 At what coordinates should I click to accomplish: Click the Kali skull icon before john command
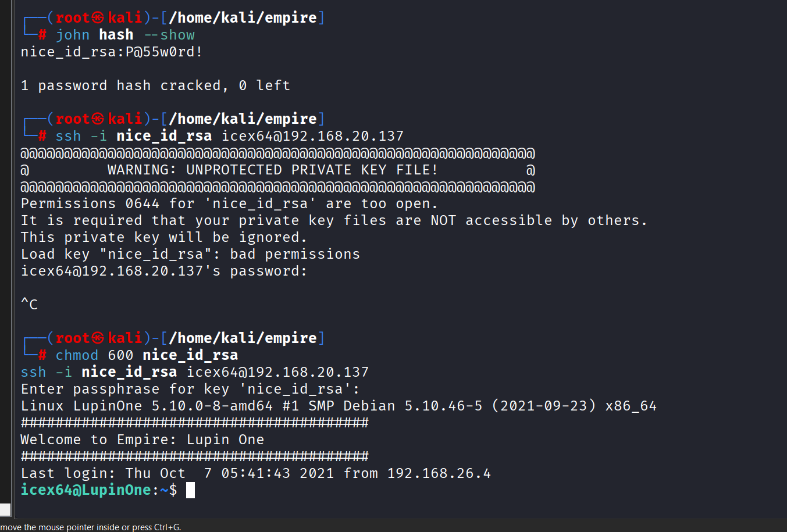[x=98, y=18]
